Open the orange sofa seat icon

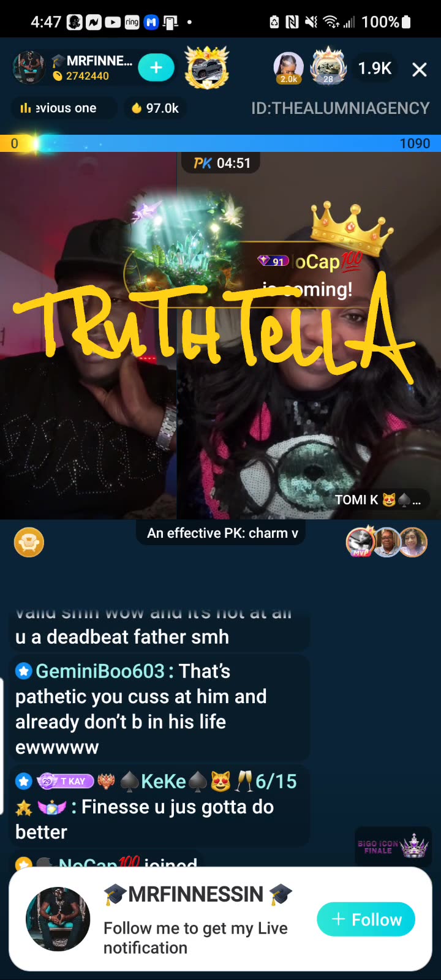tap(29, 542)
